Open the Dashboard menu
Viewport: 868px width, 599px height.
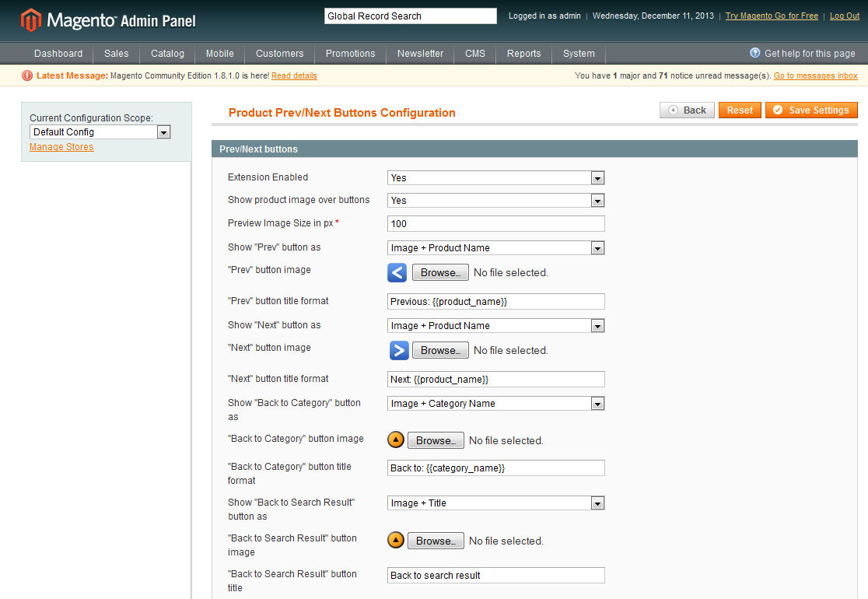coord(58,54)
